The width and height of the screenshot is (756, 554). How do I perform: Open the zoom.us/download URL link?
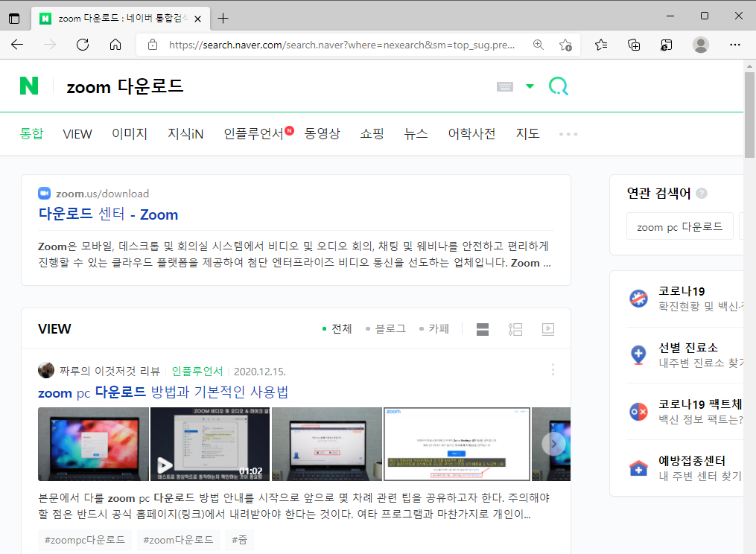coord(102,194)
